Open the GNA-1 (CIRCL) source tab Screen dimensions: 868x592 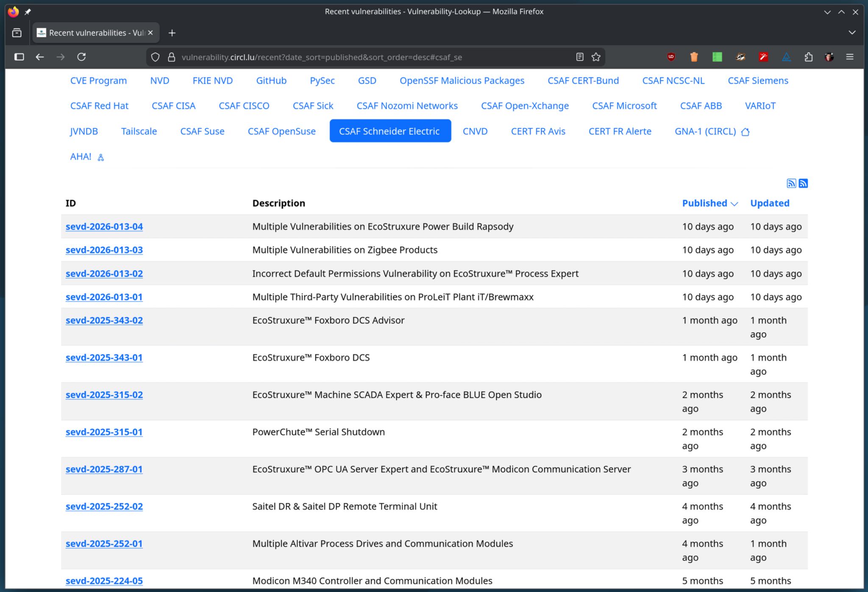pos(705,131)
